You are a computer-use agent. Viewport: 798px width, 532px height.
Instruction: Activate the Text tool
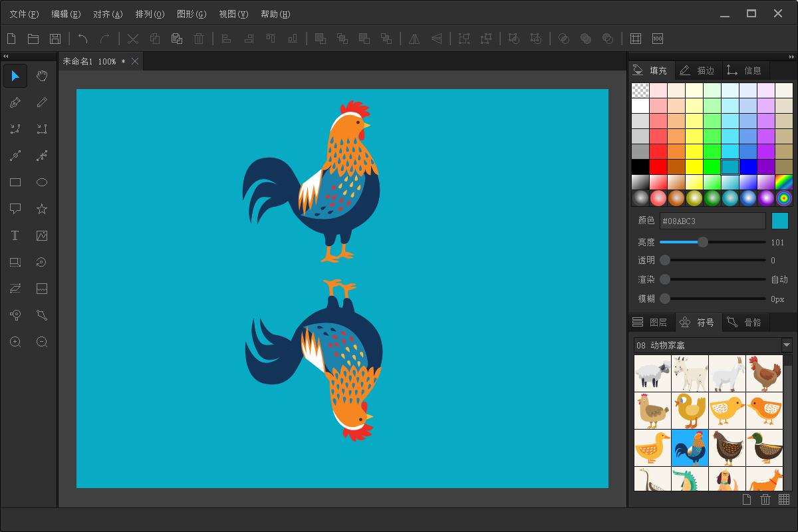[x=15, y=235]
